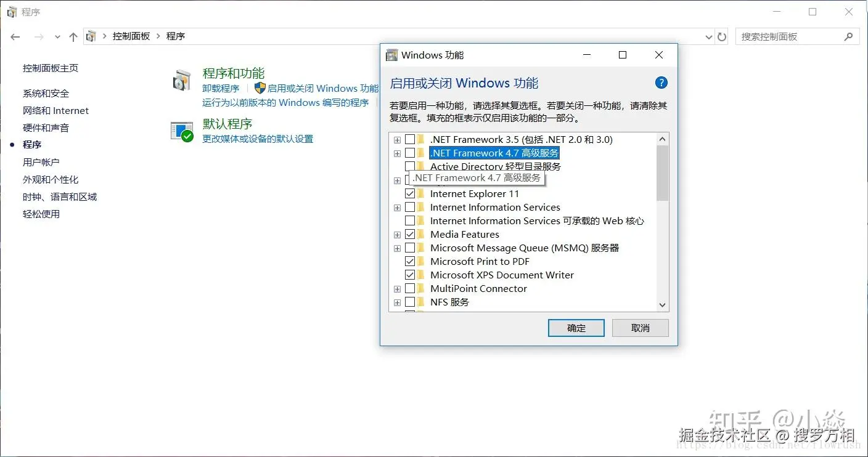Click the refresh button beside address bar
The height and width of the screenshot is (457, 868).
pyautogui.click(x=722, y=37)
